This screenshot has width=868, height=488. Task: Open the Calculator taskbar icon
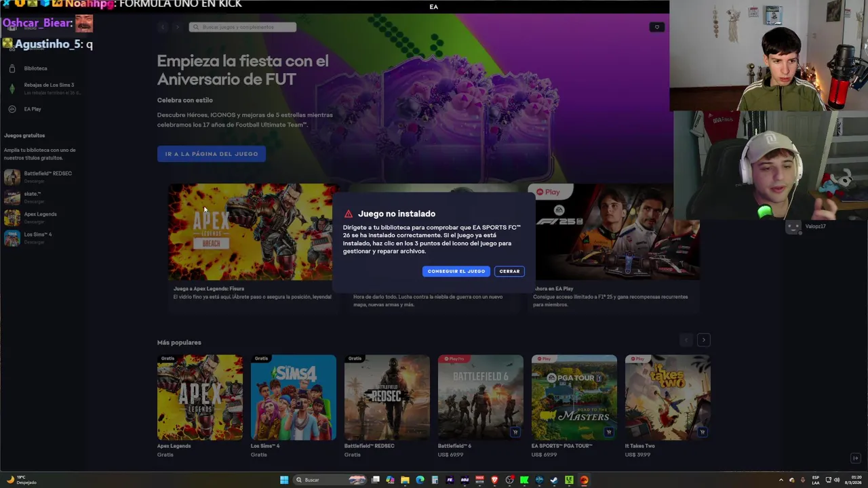pyautogui.click(x=435, y=480)
